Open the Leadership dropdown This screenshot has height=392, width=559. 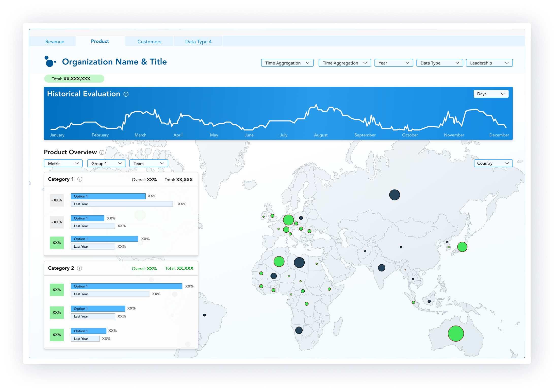coord(489,63)
